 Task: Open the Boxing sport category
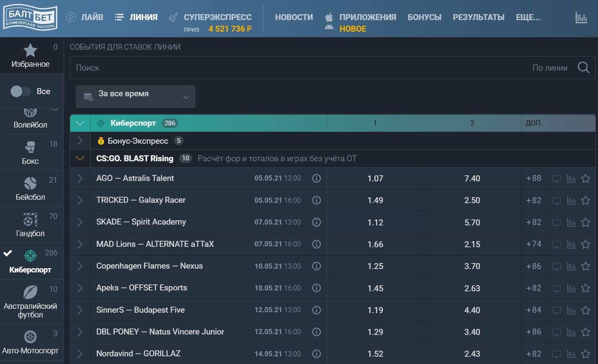30,153
